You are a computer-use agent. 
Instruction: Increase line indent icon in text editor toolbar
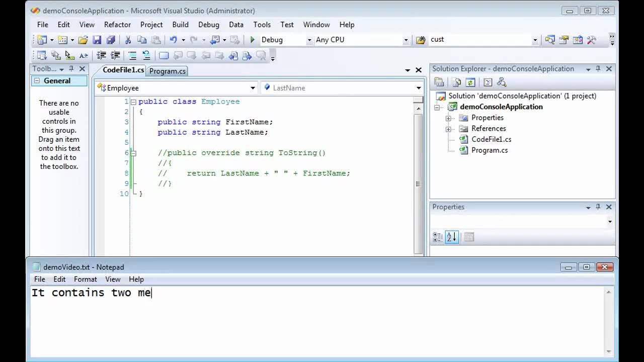[x=115, y=56]
